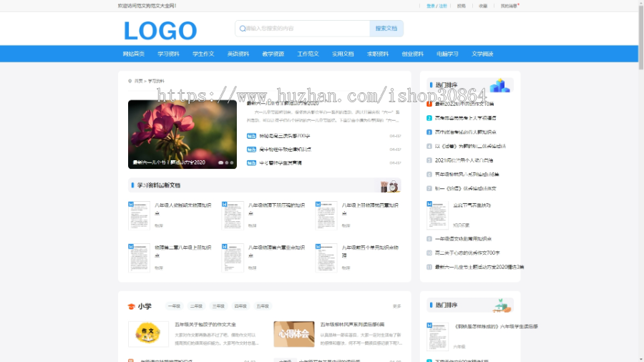This screenshot has width=644, height=362.
Task: Open 我的消息 in top bar
Action: pyautogui.click(x=509, y=6)
